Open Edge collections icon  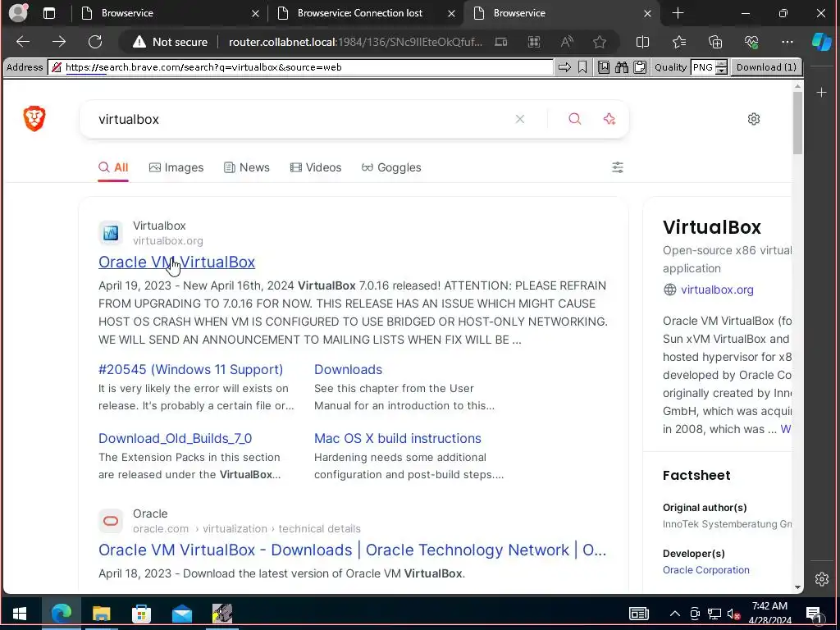click(715, 42)
